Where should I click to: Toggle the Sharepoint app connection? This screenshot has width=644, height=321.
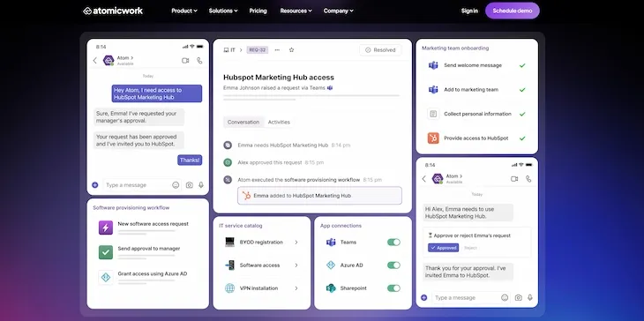click(x=393, y=288)
